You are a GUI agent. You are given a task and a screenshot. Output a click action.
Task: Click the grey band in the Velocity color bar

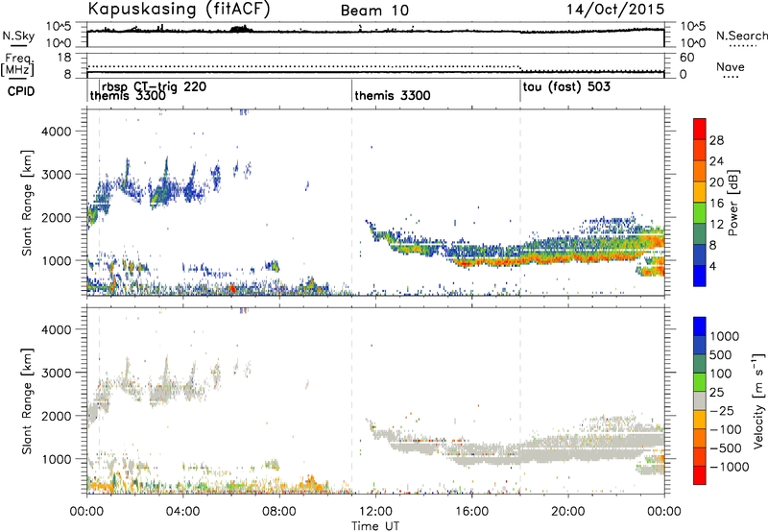click(700, 401)
